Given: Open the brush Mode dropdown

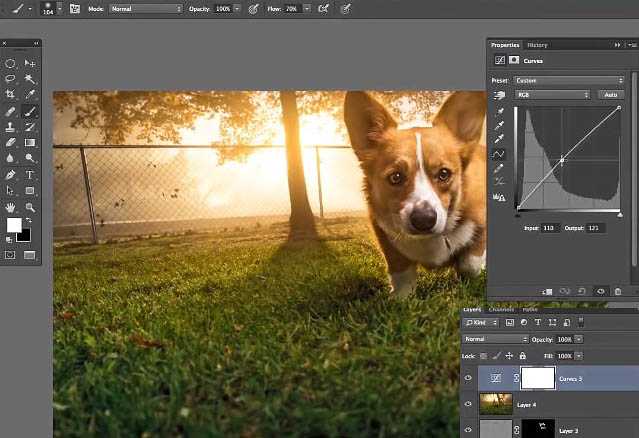Looking at the screenshot, I should pyautogui.click(x=146, y=8).
